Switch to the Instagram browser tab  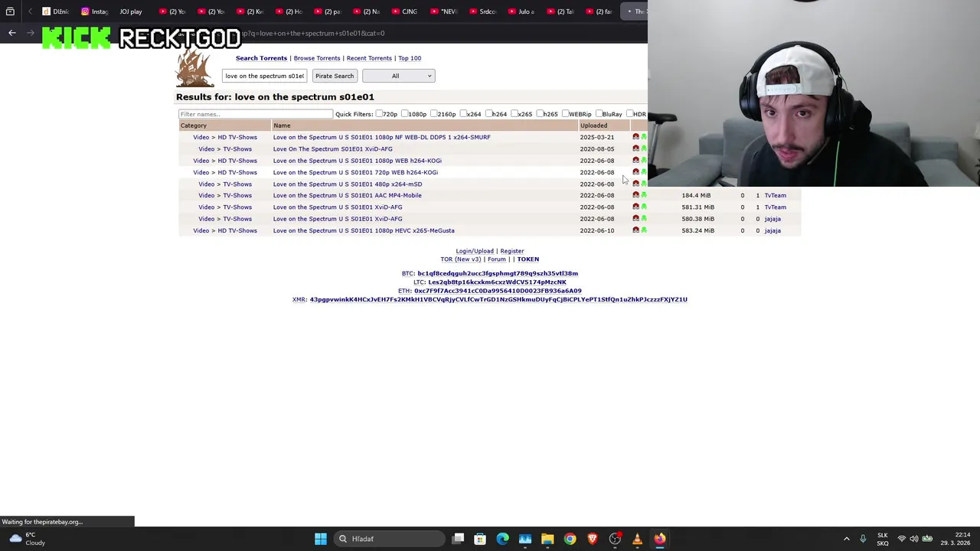[96, 11]
